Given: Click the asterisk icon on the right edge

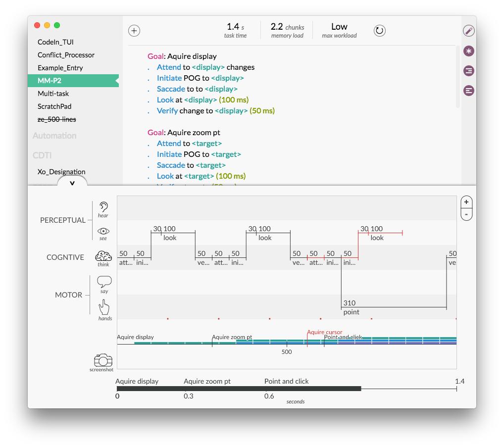Looking at the screenshot, I should 468,51.
